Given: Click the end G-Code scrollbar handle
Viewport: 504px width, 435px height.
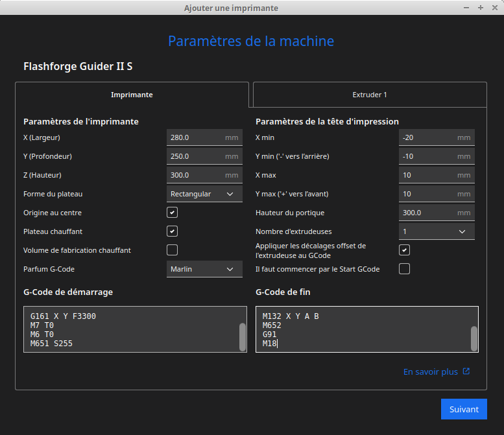Looking at the screenshot, I should [474, 338].
